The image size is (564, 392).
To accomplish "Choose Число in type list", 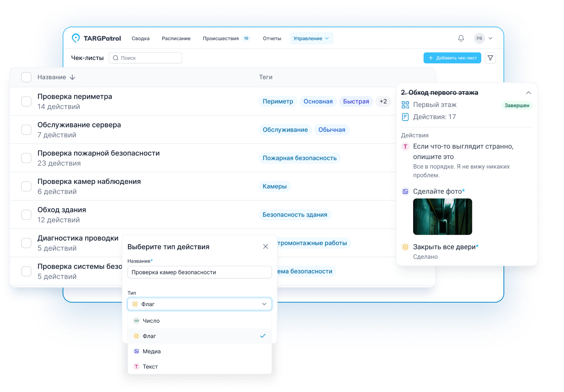I will pyautogui.click(x=200, y=321).
